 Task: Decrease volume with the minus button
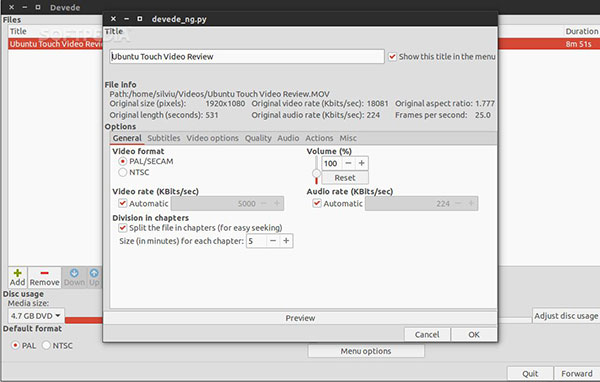(348, 163)
